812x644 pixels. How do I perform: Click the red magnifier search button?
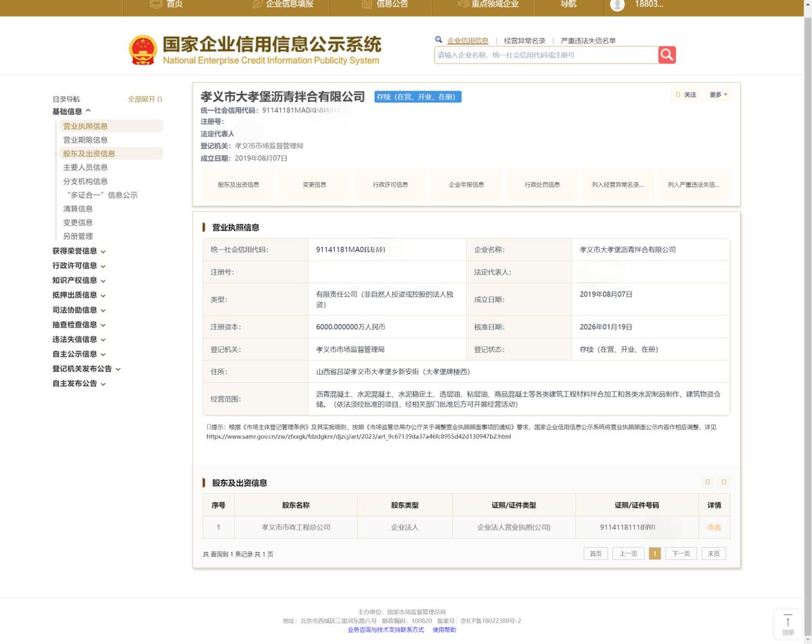point(667,55)
